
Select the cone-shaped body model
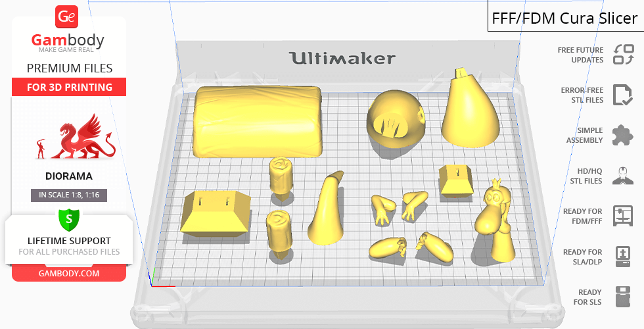click(469, 112)
